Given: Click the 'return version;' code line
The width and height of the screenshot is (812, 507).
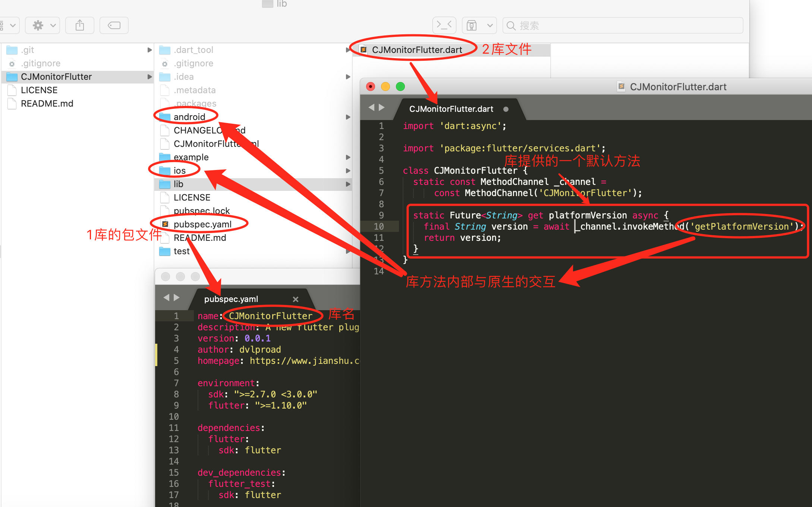Looking at the screenshot, I should click(x=463, y=238).
